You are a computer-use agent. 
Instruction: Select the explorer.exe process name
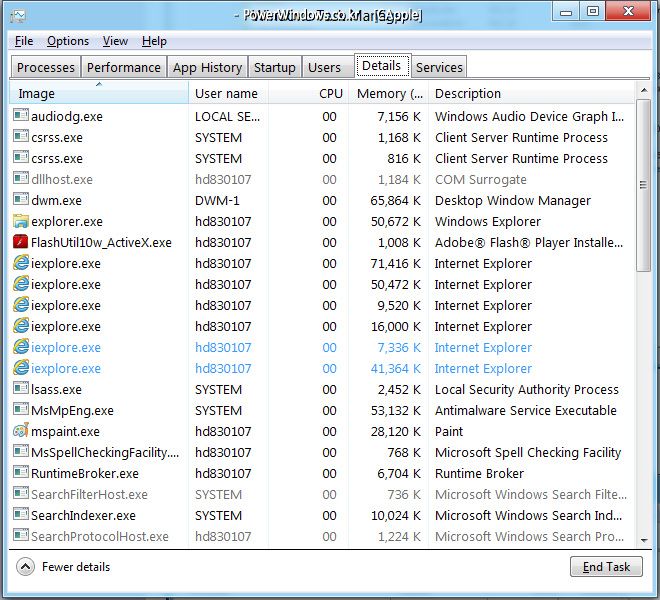tap(67, 221)
